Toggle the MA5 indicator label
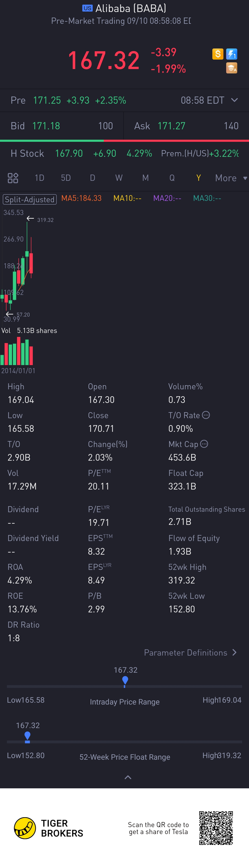249x868 pixels. [81, 198]
